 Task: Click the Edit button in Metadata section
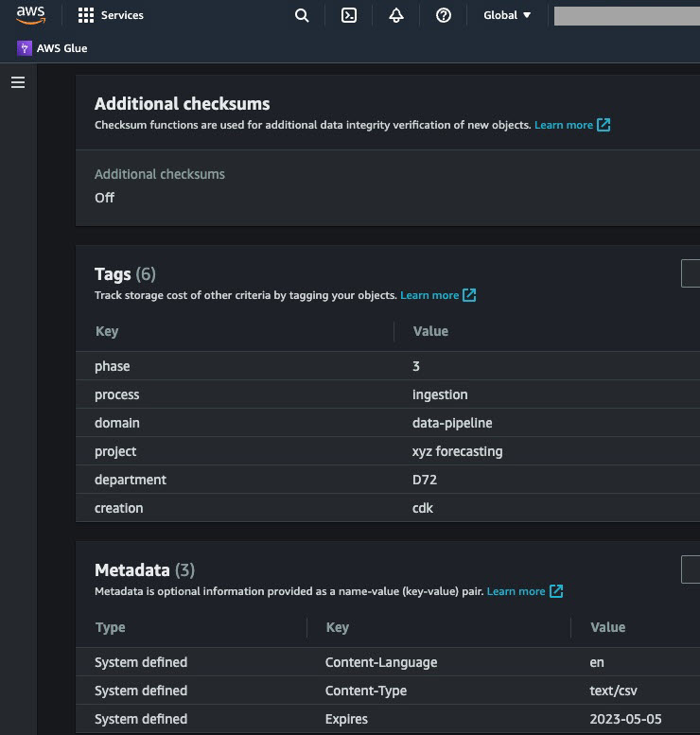tap(691, 569)
